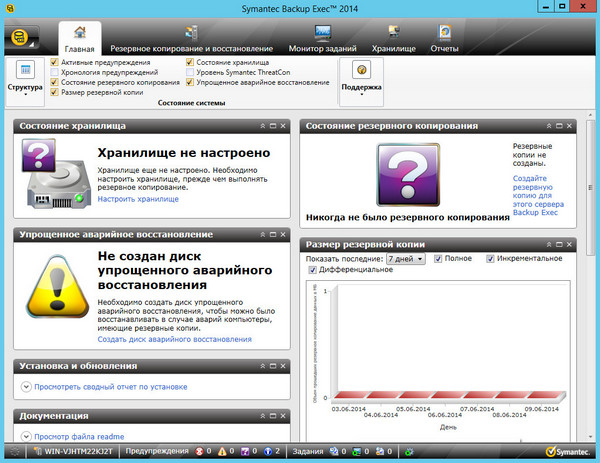Open Просмотреть сводный отчет по установке link
This screenshot has width=600, height=463.
(111, 387)
